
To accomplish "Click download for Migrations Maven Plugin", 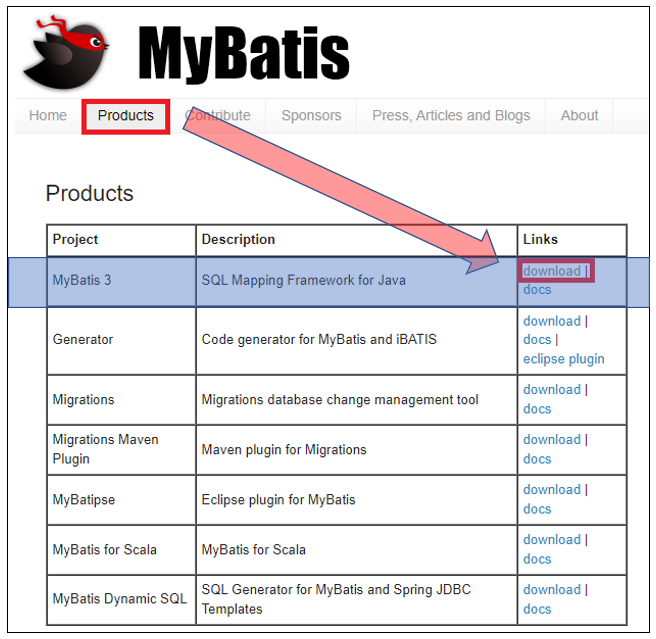I will (552, 439).
